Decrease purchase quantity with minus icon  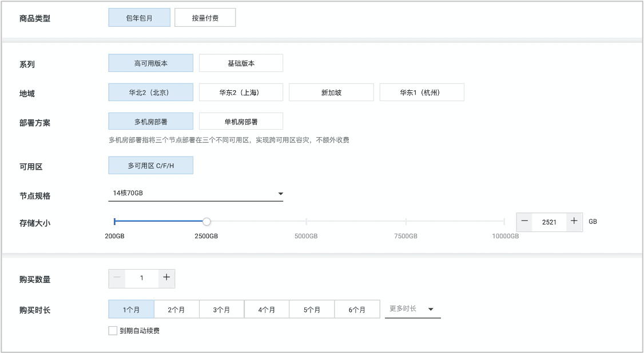[x=117, y=278]
